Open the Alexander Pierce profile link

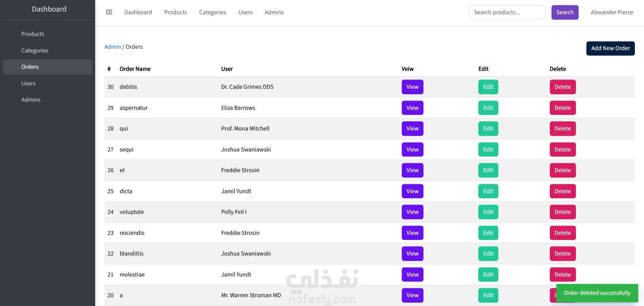pos(612,12)
